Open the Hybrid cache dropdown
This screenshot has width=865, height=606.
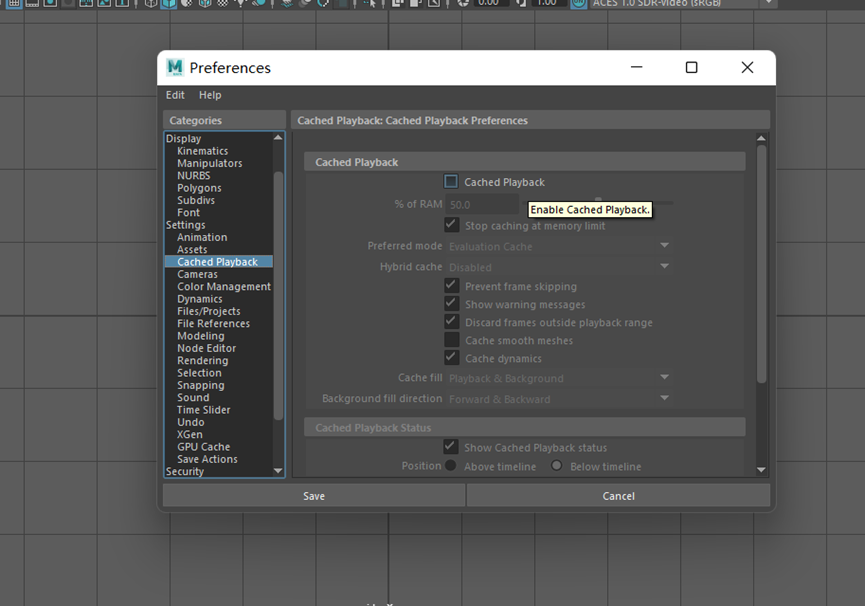point(559,267)
